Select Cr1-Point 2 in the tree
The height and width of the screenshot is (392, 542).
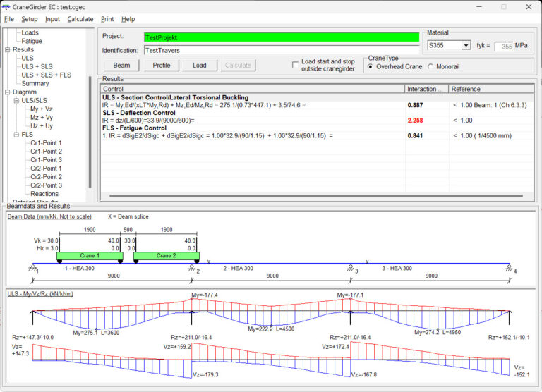click(46, 152)
